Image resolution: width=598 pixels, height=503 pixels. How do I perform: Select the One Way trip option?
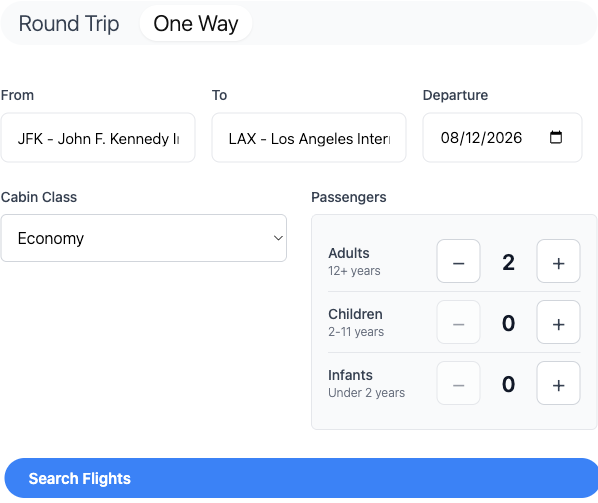coord(196,24)
